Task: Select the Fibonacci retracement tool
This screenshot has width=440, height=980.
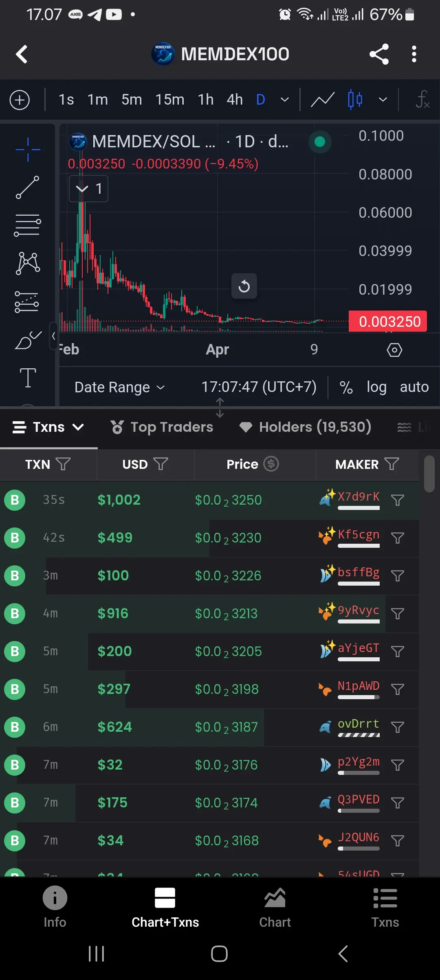Action: coord(28,225)
